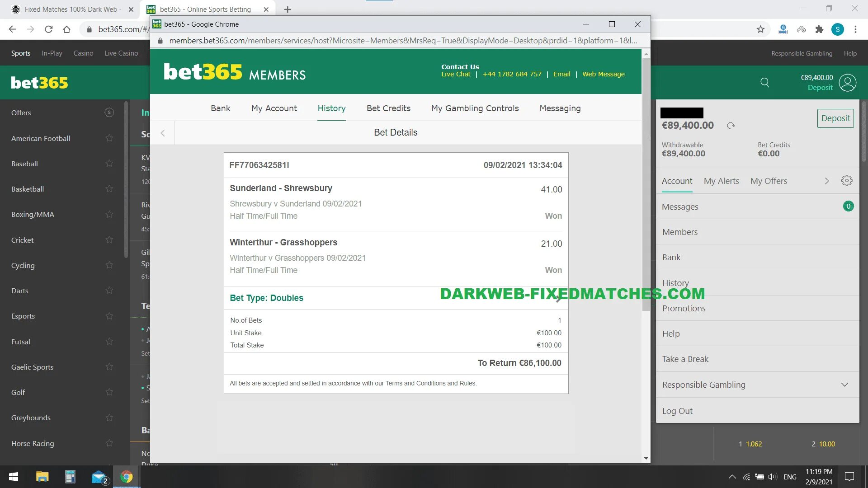Favorite American Football with star
Viewport: 868px width, 488px height.
[109, 138]
